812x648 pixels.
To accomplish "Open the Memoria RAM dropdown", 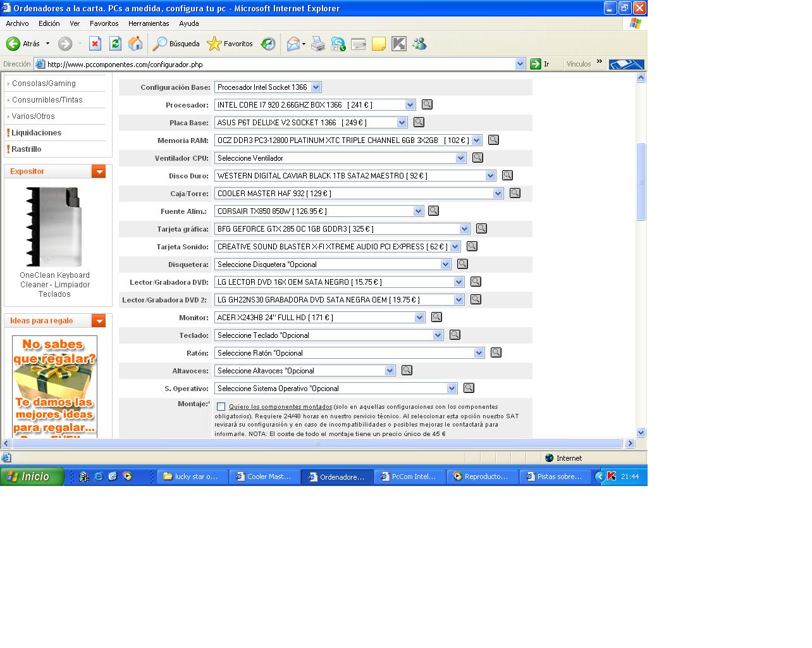I will pyautogui.click(x=477, y=140).
